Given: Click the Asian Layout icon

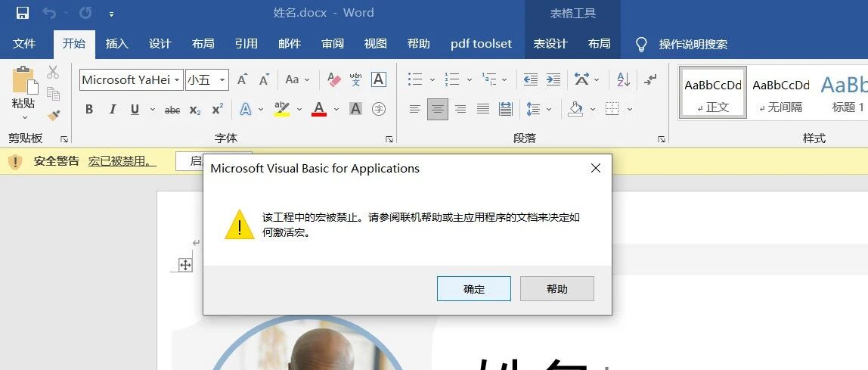Looking at the screenshot, I should (x=581, y=79).
